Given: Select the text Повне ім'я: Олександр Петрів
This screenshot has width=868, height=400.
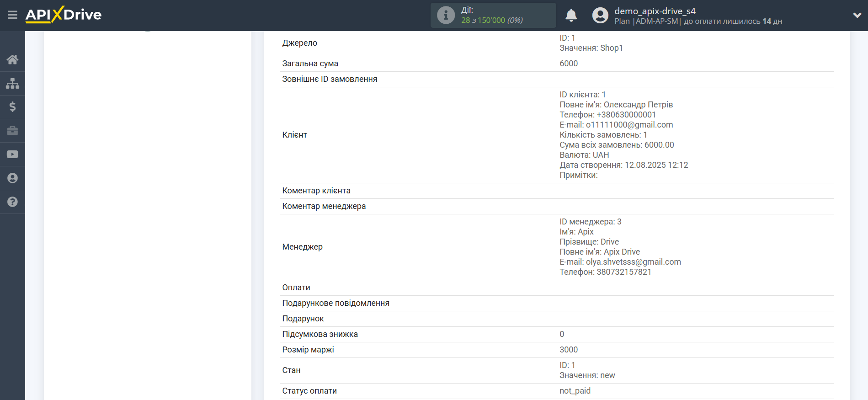Looking at the screenshot, I should click(616, 105).
